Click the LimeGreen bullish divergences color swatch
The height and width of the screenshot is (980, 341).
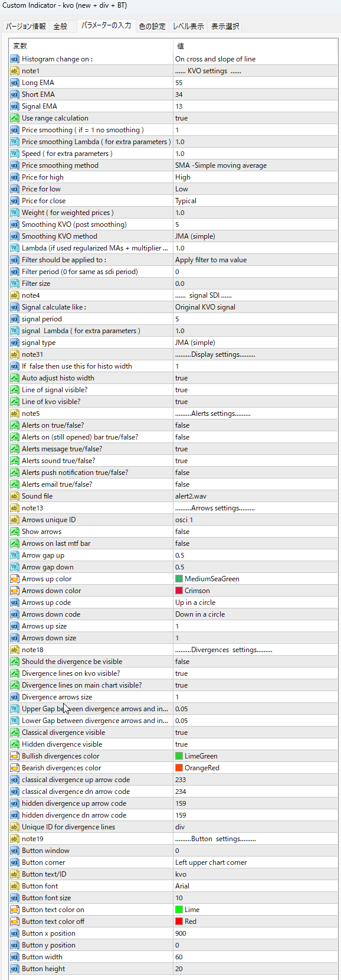[x=179, y=756]
